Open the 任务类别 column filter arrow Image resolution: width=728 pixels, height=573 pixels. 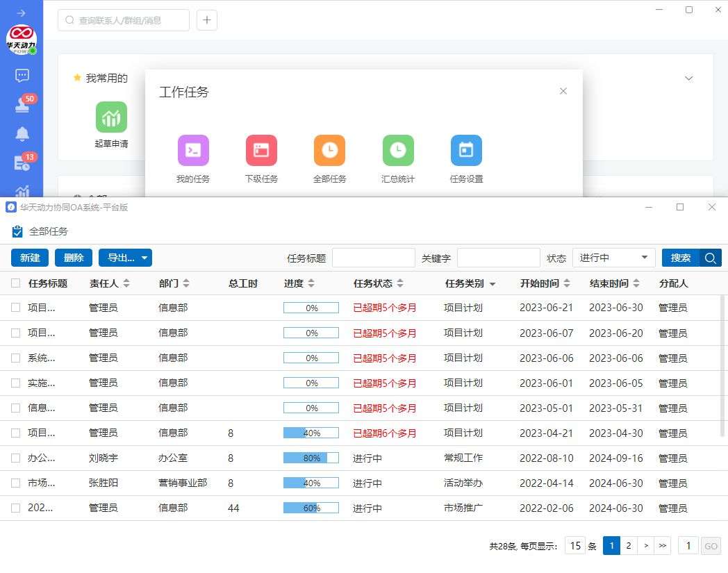[x=493, y=284]
